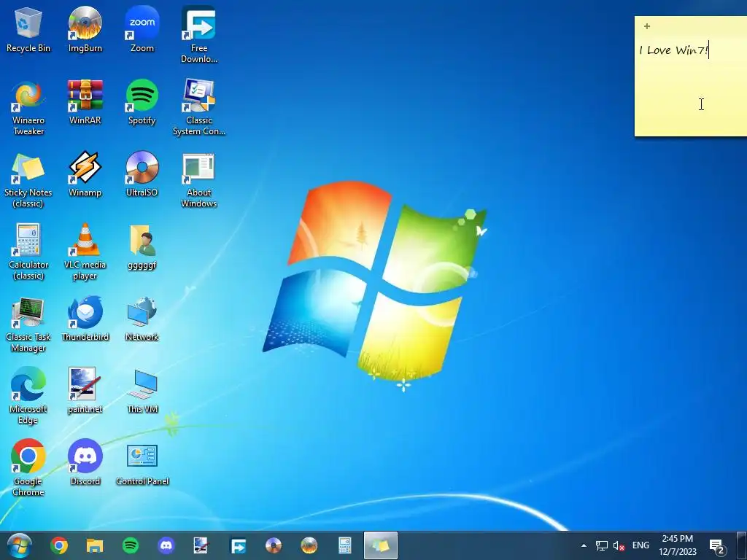Add a new sticky note with plus
This screenshot has width=747, height=560.
point(647,26)
